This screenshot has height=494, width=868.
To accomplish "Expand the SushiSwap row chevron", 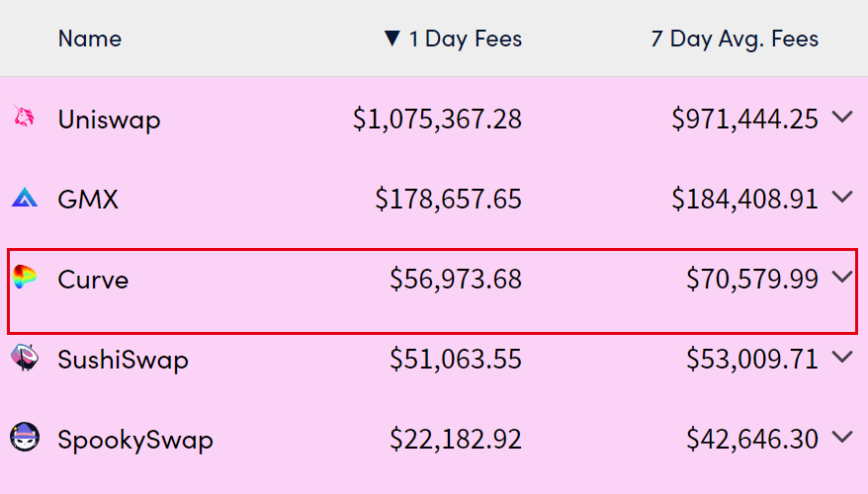I will coord(842,357).
